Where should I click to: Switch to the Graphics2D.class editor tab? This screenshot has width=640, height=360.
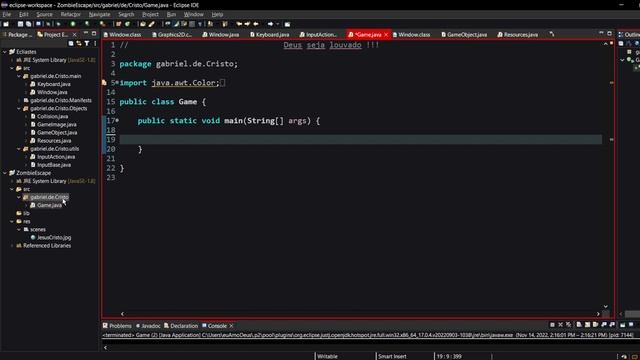(171, 35)
